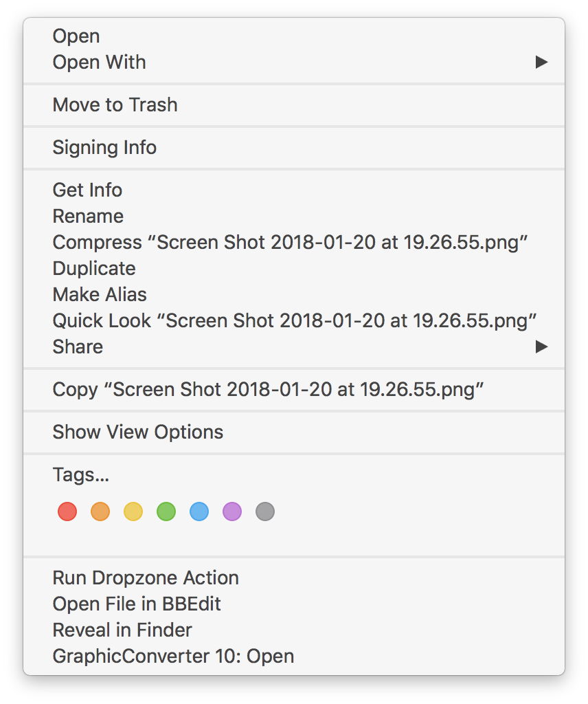Duplicate the selected file
Viewport: 588px width, 704px height.
click(x=94, y=269)
